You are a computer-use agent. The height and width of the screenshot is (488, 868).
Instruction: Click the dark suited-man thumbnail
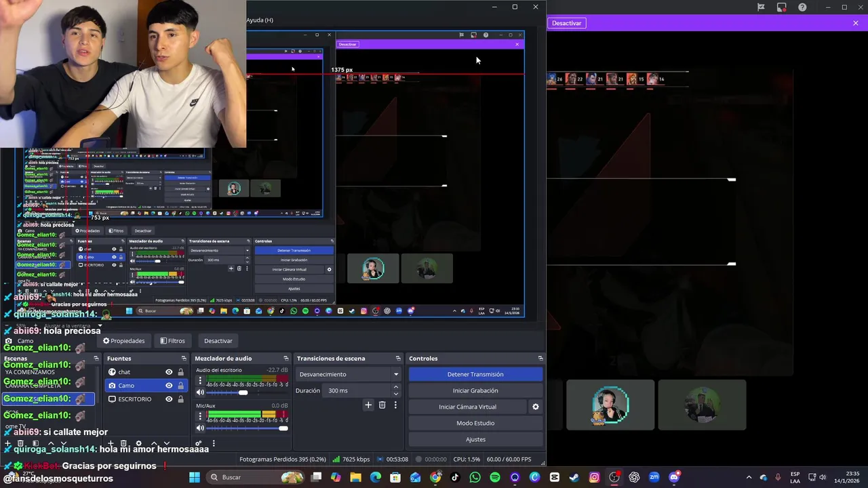tap(702, 405)
